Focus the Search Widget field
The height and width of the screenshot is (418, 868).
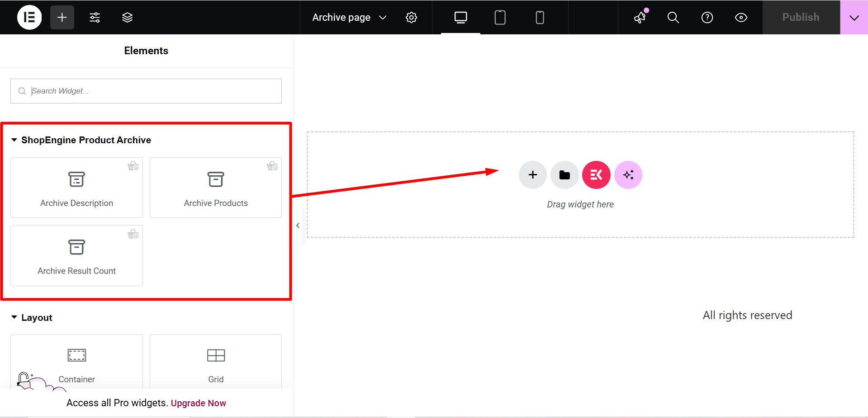[x=146, y=91]
